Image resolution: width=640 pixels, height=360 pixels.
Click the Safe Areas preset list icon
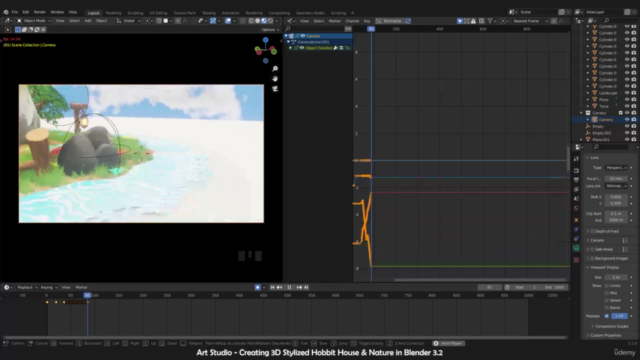(x=625, y=249)
